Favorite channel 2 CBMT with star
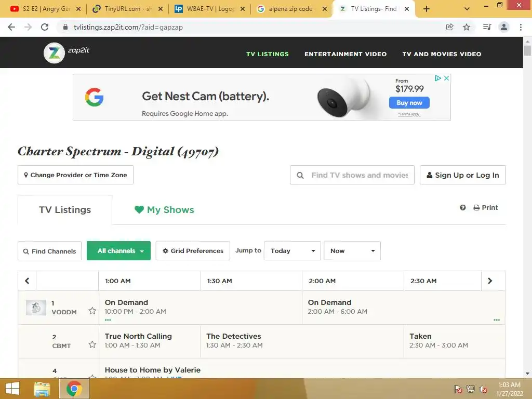532x399 pixels. [x=92, y=344]
